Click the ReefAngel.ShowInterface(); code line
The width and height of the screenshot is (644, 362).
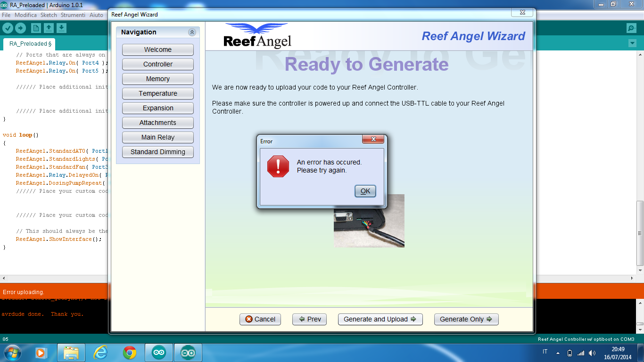[58, 239]
